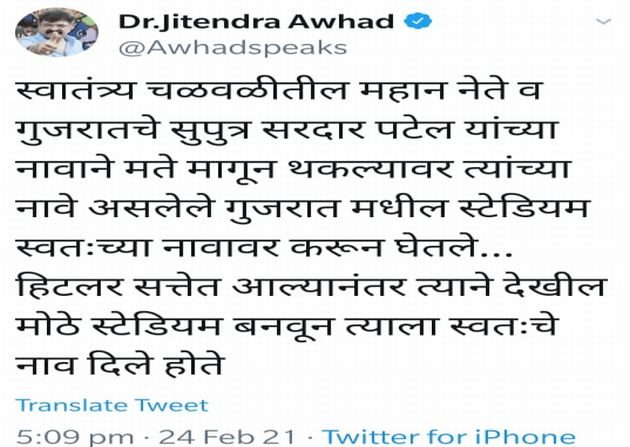Click the blue verified badge
This screenshot has height=447, width=630.
[419, 21]
